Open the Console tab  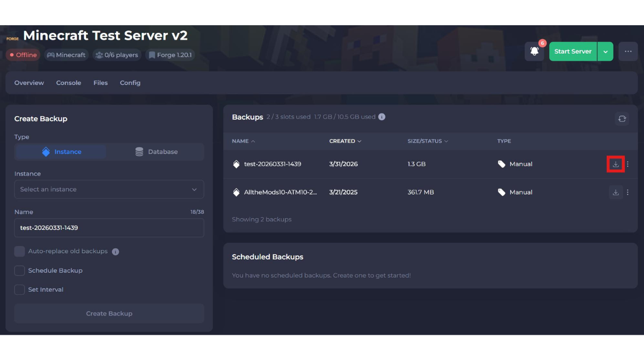(x=69, y=83)
